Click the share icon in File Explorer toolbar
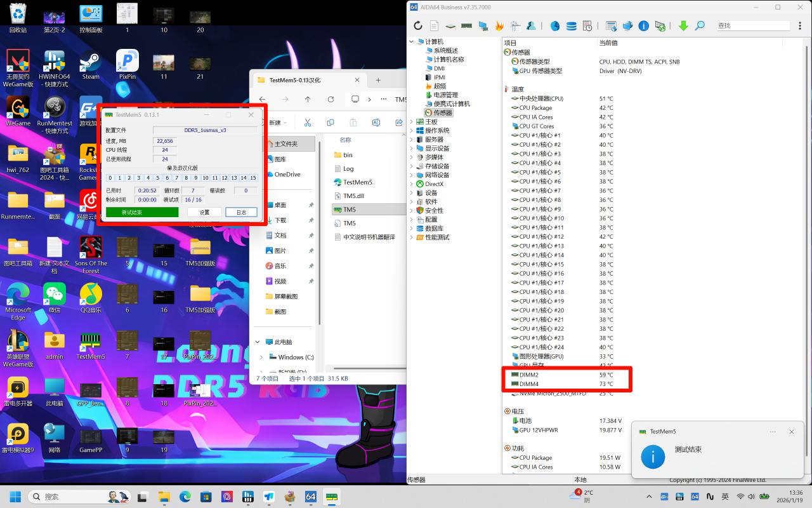The image size is (812, 508). coord(399,123)
